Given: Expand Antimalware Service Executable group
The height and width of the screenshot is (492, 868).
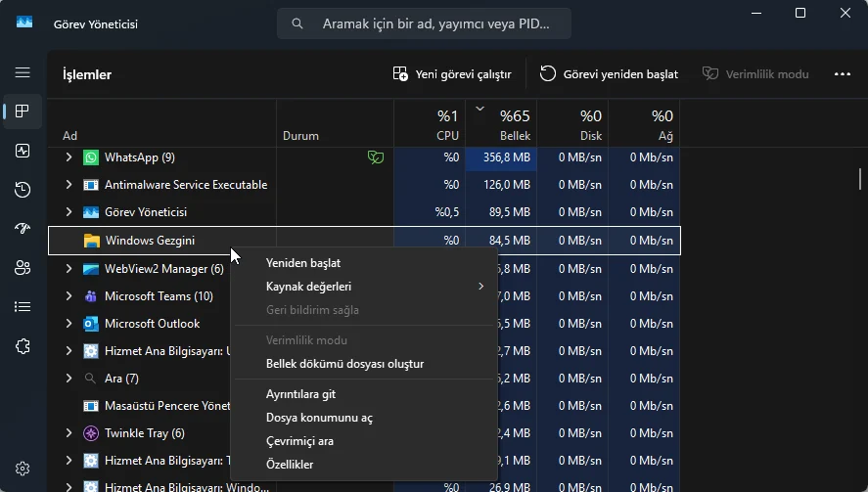Looking at the screenshot, I should click(69, 184).
